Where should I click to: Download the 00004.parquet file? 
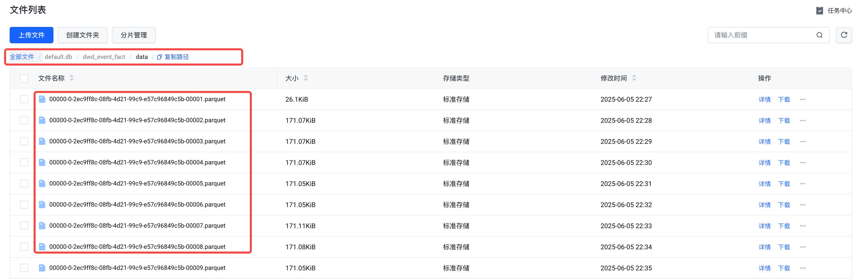[784, 163]
